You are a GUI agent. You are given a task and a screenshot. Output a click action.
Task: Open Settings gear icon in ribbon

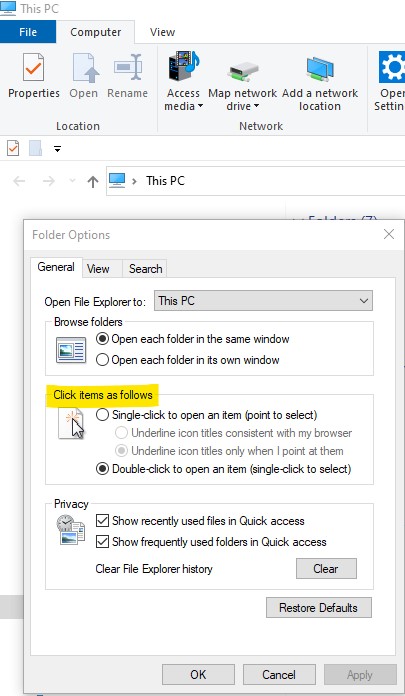click(x=392, y=67)
